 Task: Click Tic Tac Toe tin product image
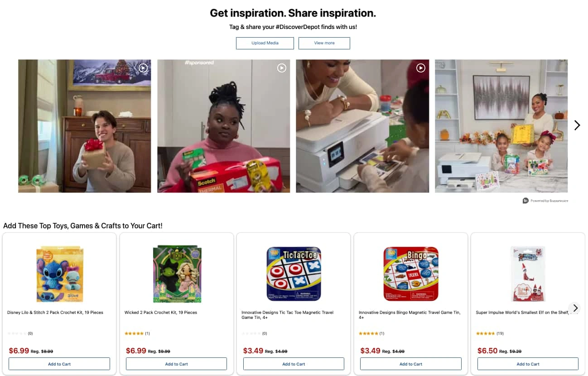click(x=294, y=274)
